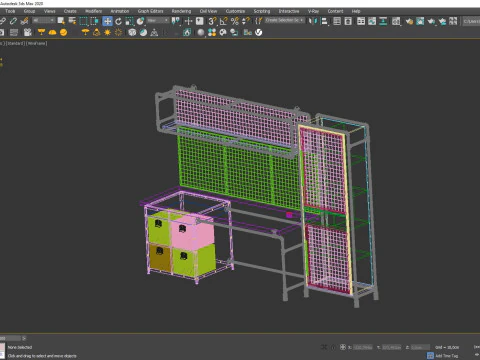Toggle the 3D Snaps button
The height and width of the screenshot is (360, 480).
click(x=212, y=21)
